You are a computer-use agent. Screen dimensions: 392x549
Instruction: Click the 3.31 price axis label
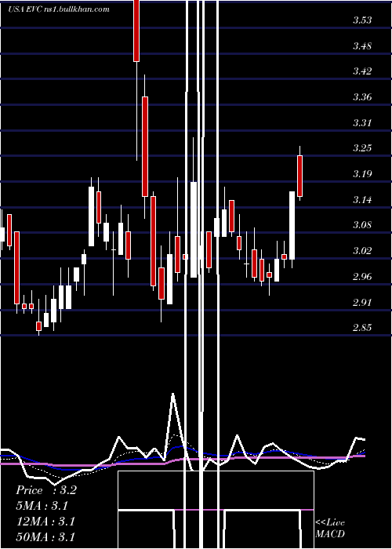(x=362, y=123)
